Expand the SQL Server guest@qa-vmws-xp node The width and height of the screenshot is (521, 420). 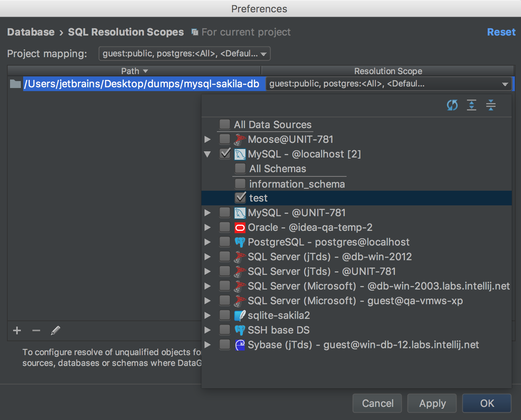coord(208,301)
